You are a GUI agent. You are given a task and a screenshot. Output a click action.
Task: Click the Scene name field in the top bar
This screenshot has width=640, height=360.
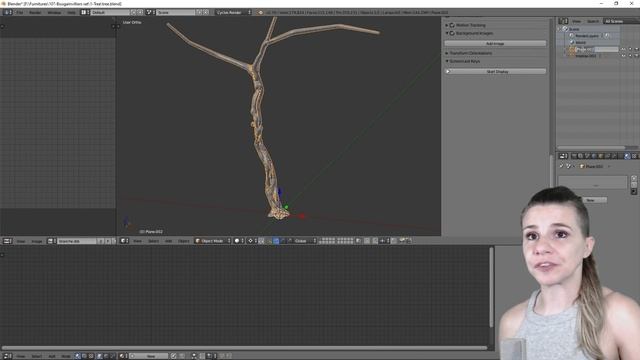click(176, 13)
